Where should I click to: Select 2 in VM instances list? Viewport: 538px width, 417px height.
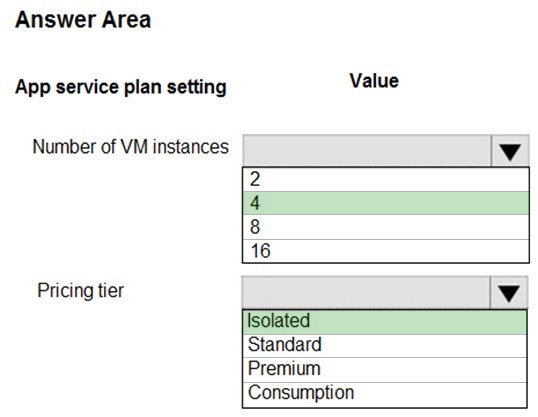tap(386, 179)
